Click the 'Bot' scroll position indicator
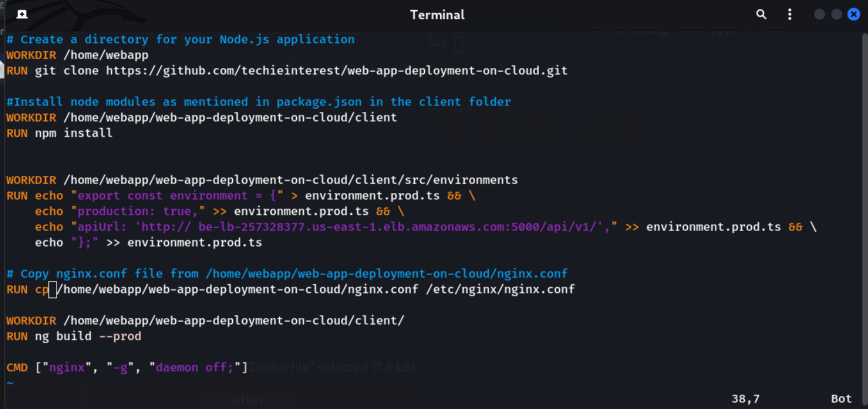 (841, 398)
